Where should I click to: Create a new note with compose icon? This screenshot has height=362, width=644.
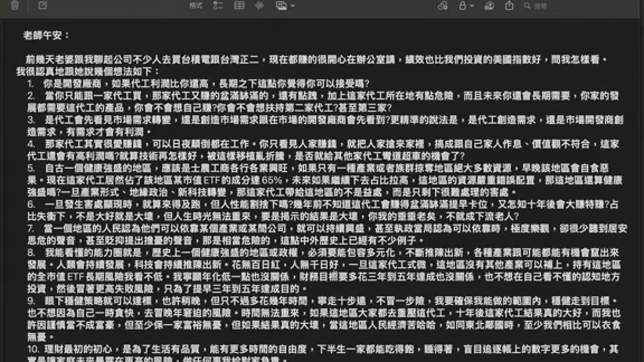pos(43,6)
